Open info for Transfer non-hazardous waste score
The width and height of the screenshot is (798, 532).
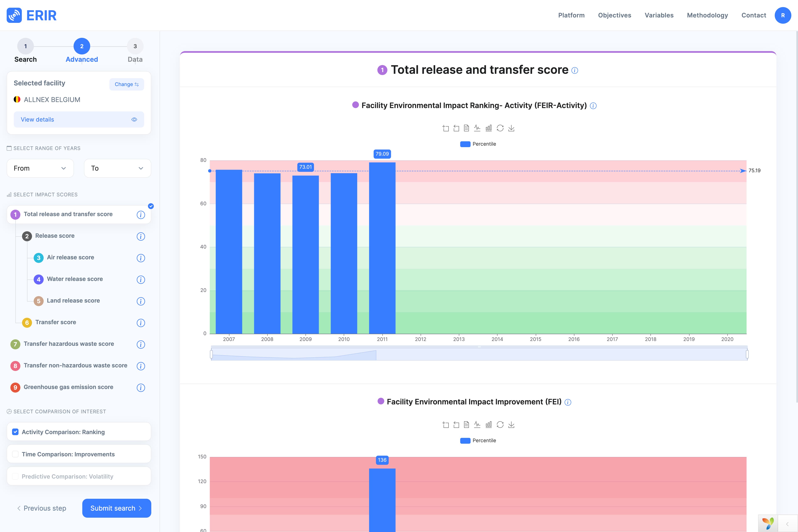pyautogui.click(x=141, y=366)
